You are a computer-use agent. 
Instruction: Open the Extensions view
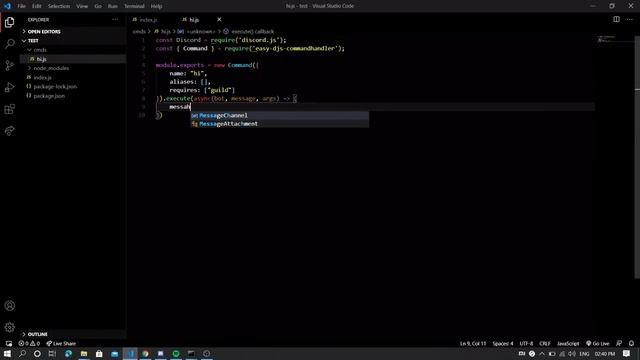(x=10, y=109)
